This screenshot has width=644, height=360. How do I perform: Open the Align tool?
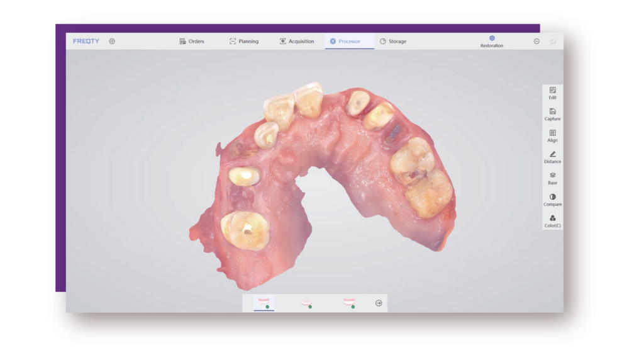click(552, 136)
